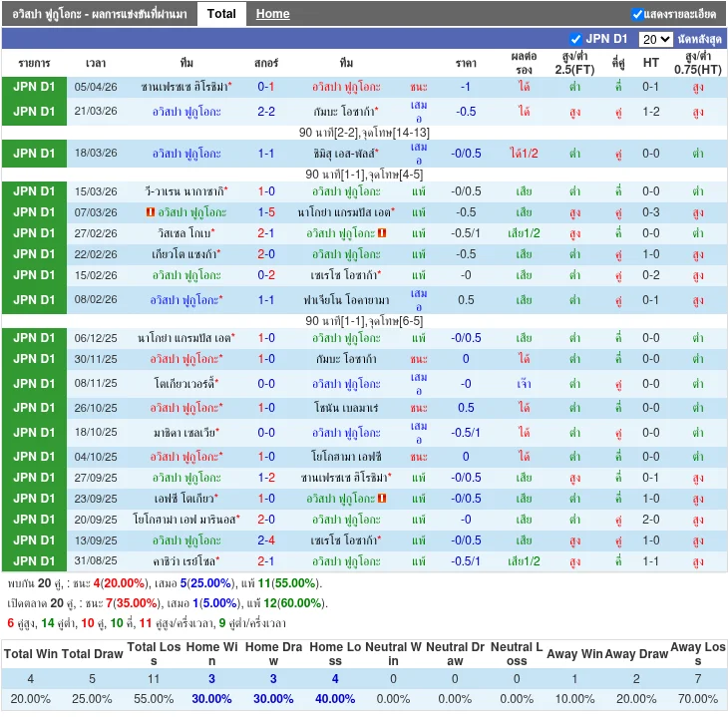Expand the match count dropdown showing 20

[x=655, y=39]
